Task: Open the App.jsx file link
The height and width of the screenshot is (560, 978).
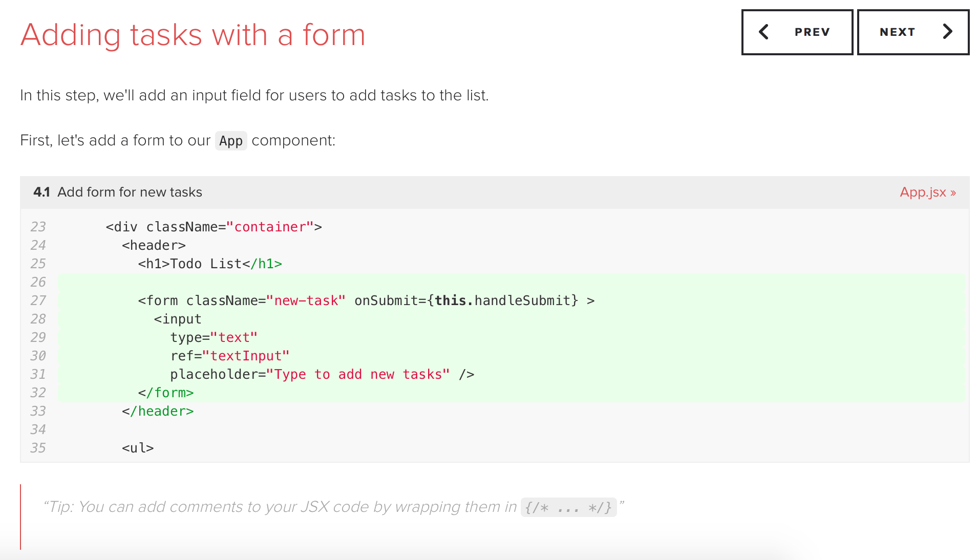Action: [927, 192]
